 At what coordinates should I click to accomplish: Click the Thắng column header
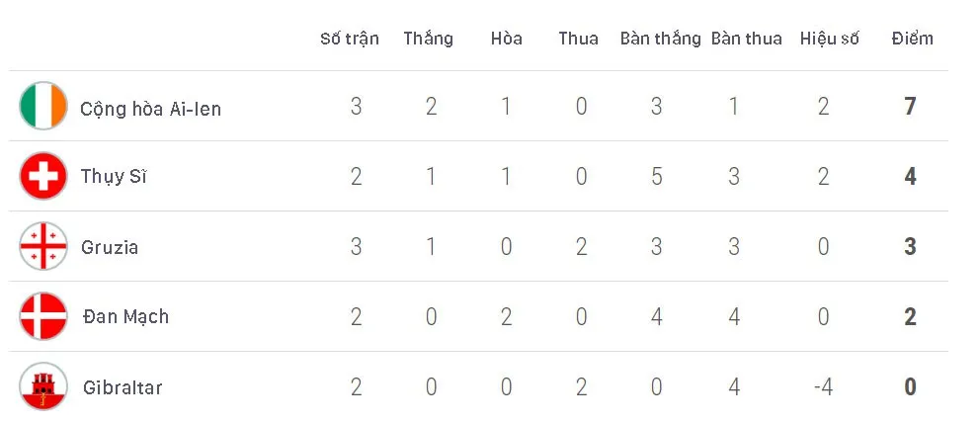pyautogui.click(x=428, y=39)
